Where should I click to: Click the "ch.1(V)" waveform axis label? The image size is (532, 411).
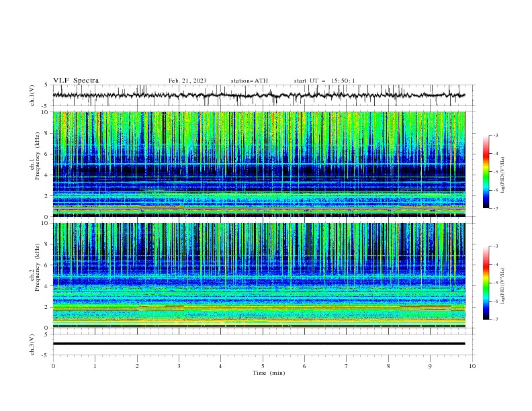click(32, 95)
